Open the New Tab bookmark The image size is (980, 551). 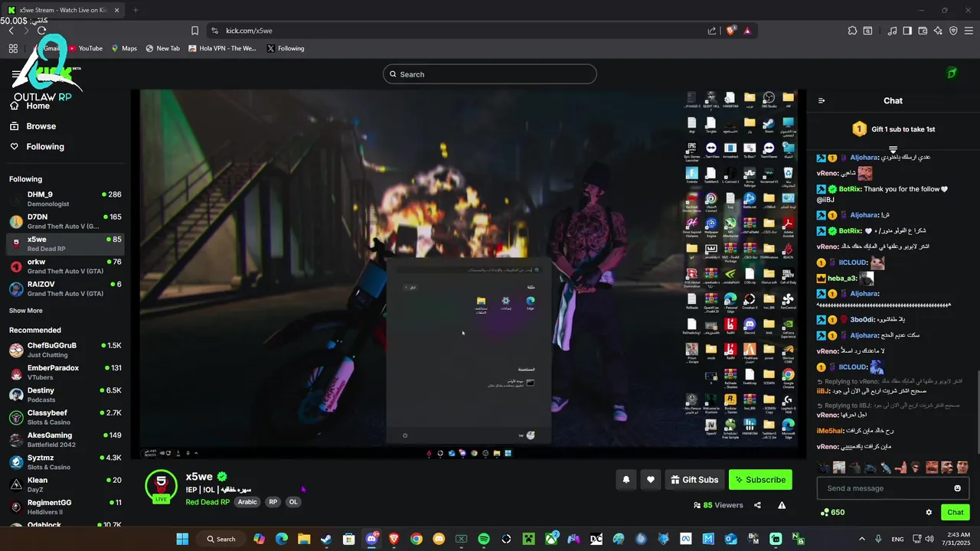pyautogui.click(x=162, y=48)
